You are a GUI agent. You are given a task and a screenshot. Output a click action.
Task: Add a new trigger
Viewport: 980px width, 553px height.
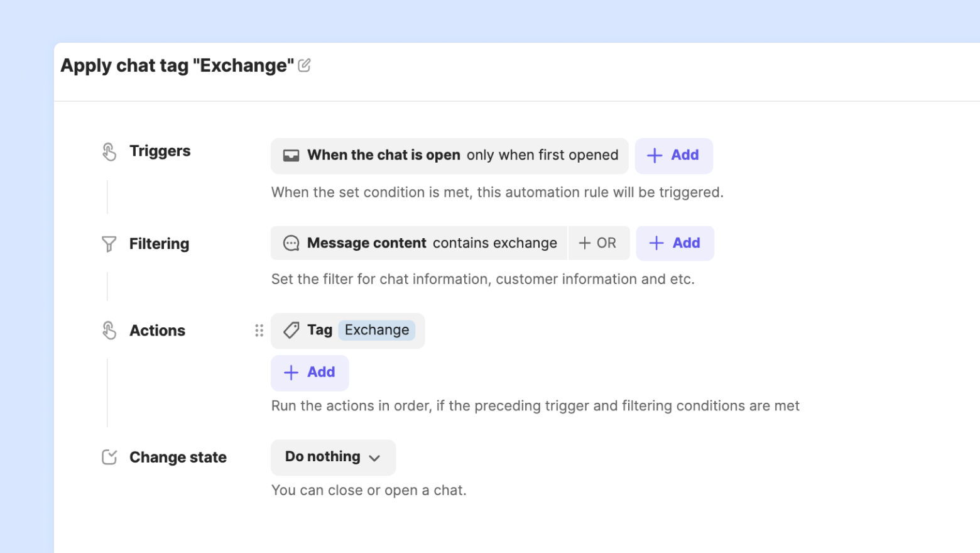click(x=673, y=156)
